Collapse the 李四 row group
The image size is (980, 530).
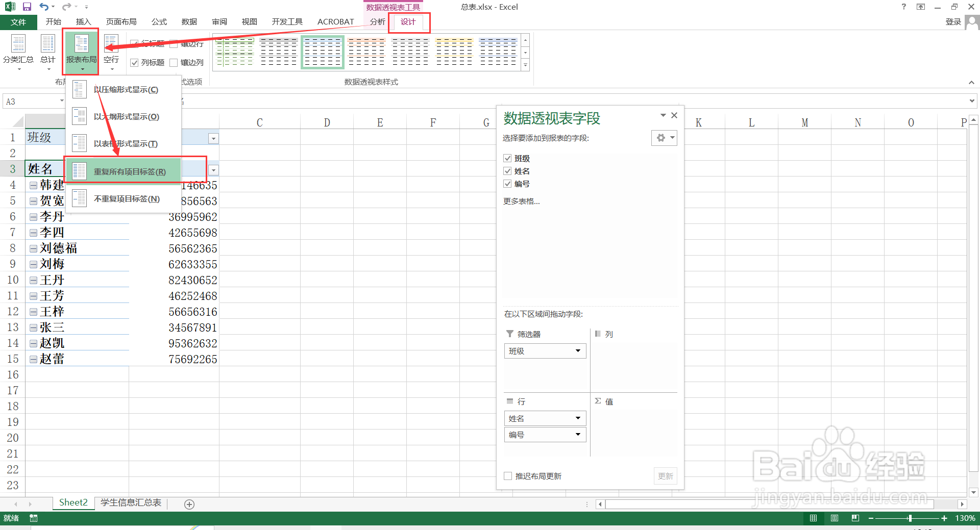pyautogui.click(x=33, y=233)
